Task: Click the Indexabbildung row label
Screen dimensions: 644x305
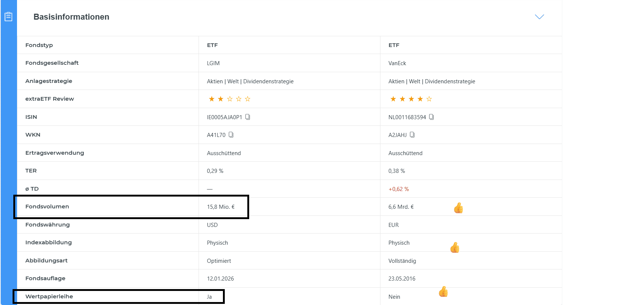Action: tap(48, 242)
